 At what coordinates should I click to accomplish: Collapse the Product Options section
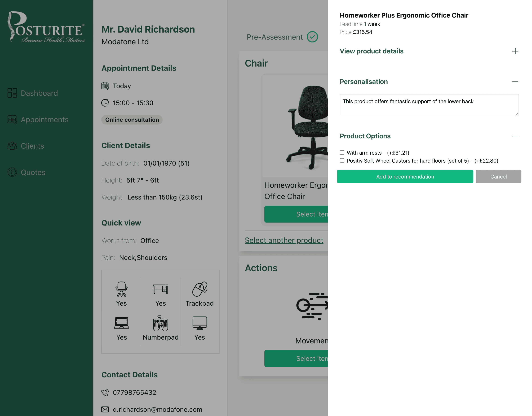(x=515, y=136)
